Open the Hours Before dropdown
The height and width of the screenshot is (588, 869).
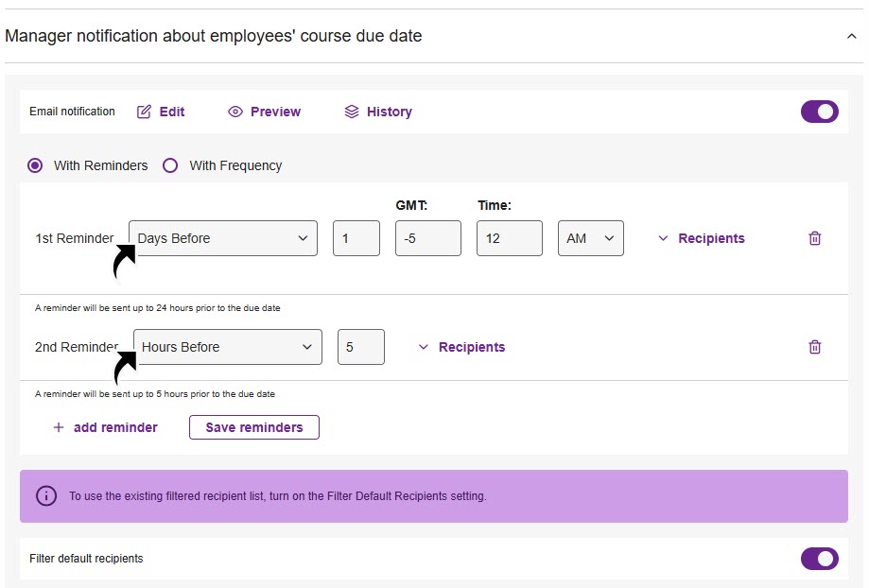click(x=227, y=347)
